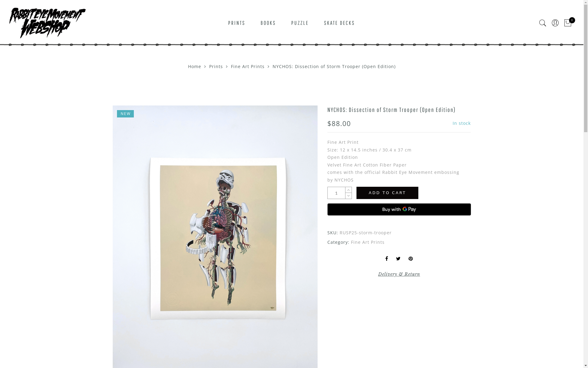Open Fine Art Prints category link
The width and height of the screenshot is (588, 368).
(x=367, y=242)
